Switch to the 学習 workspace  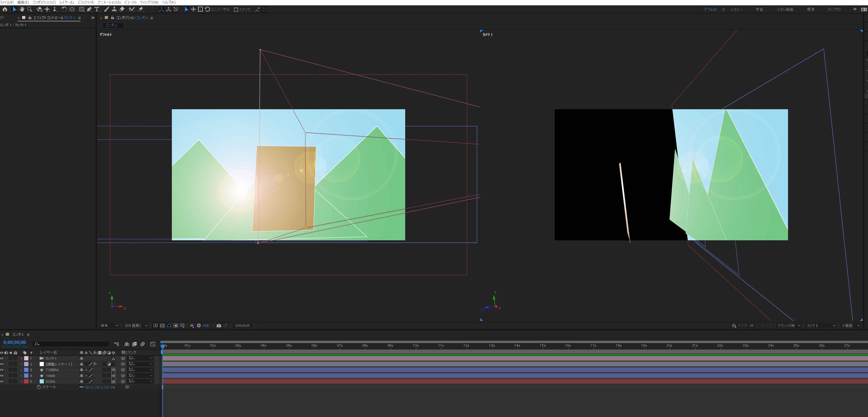click(x=759, y=9)
